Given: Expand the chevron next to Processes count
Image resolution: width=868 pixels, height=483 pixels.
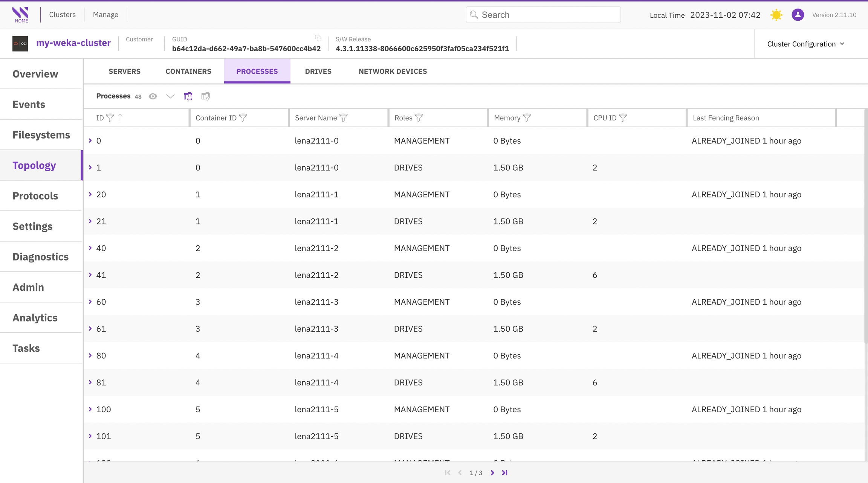Looking at the screenshot, I should 170,96.
